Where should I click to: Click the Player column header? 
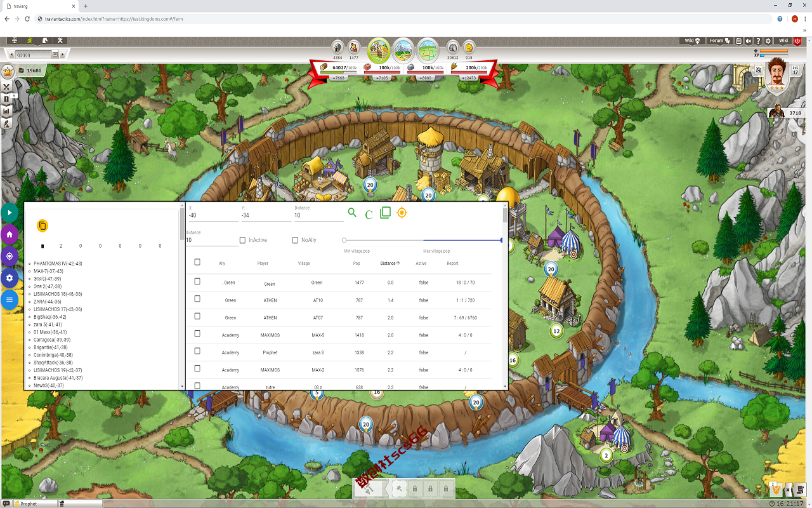pos(263,263)
